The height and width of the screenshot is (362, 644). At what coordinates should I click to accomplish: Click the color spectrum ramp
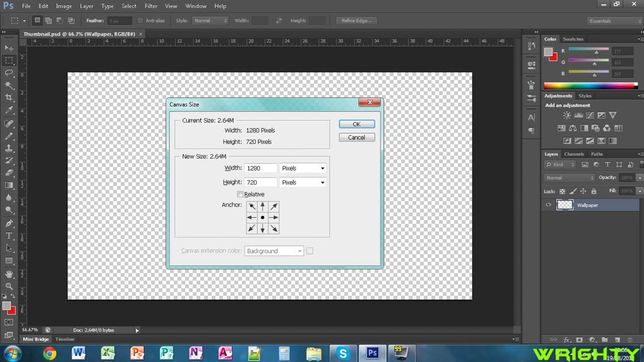590,85
